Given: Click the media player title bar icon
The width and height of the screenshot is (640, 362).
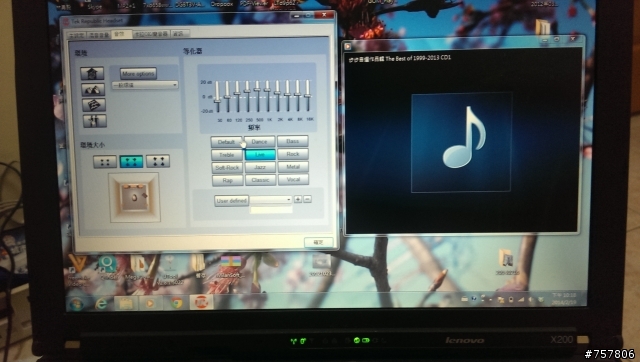Looking at the screenshot, I should click(x=348, y=47).
